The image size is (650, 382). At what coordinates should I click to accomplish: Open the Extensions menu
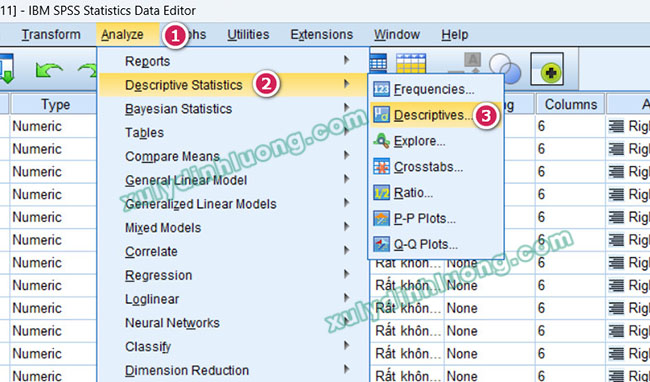322,34
